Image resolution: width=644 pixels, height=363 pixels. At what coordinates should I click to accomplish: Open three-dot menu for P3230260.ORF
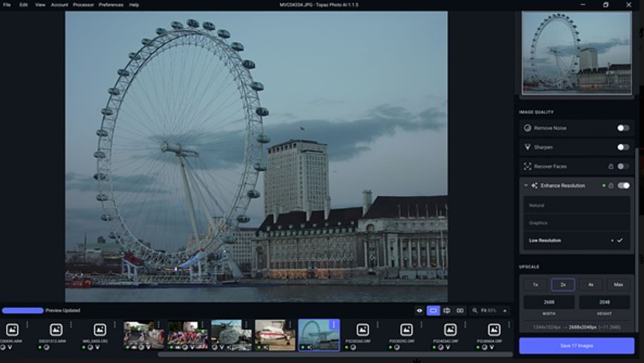click(377, 325)
